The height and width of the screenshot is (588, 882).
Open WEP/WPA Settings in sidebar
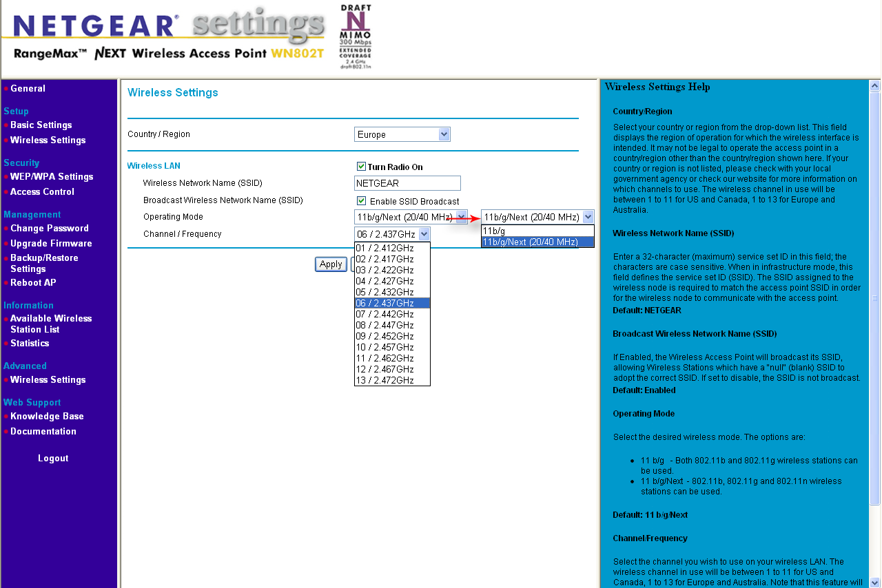coord(52,176)
